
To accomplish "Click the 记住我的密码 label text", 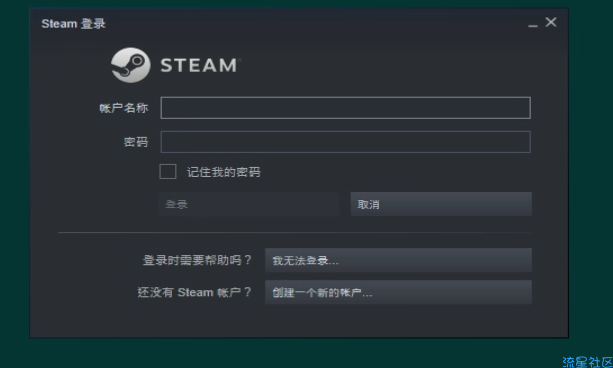I will pos(223,172).
